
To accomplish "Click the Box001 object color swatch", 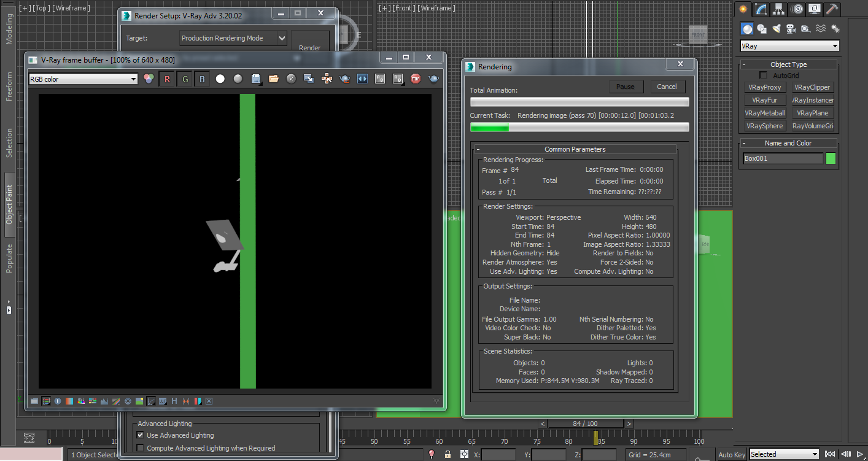I will click(830, 158).
